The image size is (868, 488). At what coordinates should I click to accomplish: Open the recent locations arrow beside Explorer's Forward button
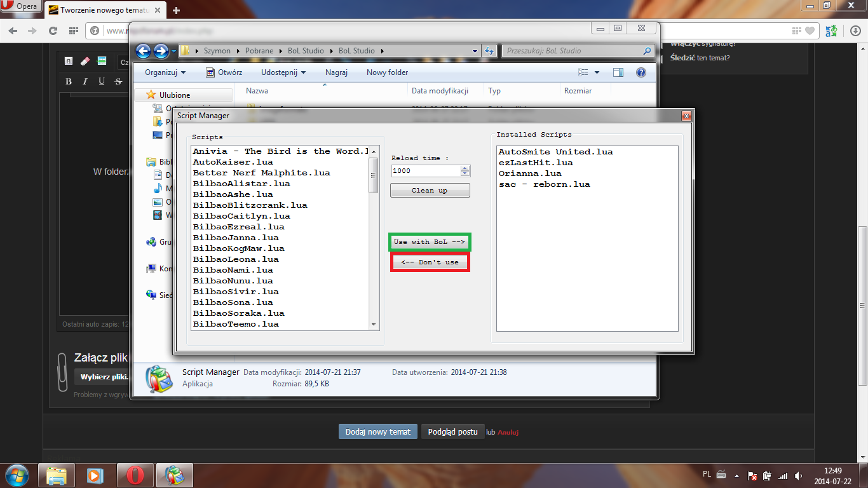(x=173, y=51)
